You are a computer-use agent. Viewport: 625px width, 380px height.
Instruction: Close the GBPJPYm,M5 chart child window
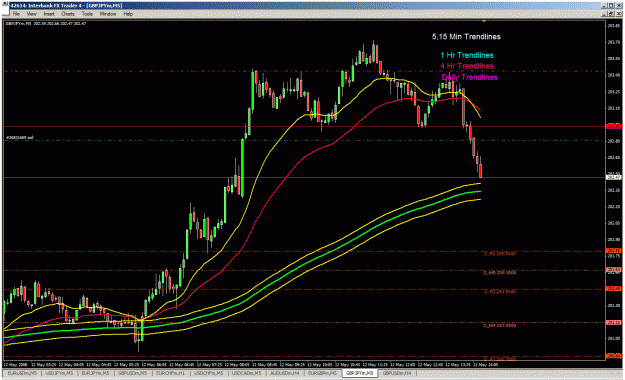(619, 14)
